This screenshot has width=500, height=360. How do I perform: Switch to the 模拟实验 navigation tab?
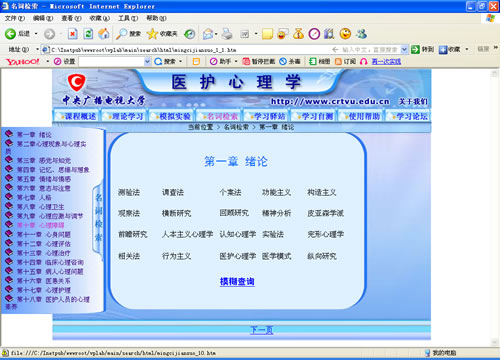(x=172, y=116)
